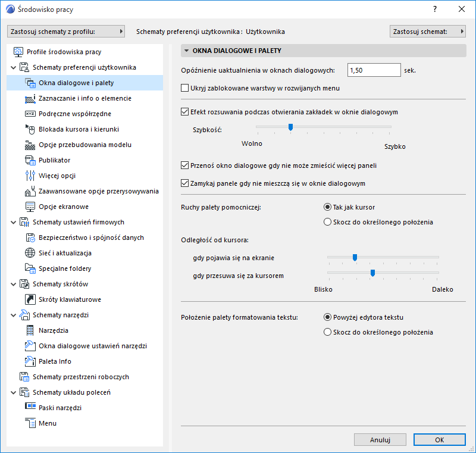Click the Opcje przebudowania modelu icon
The image size is (476, 453).
coord(30,145)
